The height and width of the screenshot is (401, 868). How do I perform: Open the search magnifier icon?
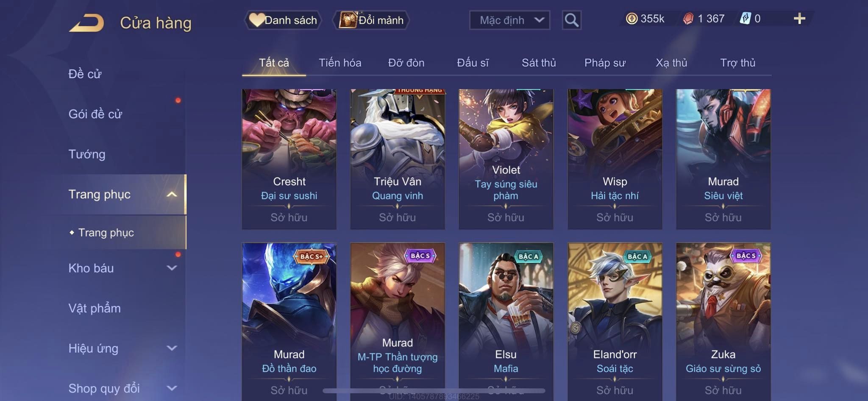coord(571,20)
